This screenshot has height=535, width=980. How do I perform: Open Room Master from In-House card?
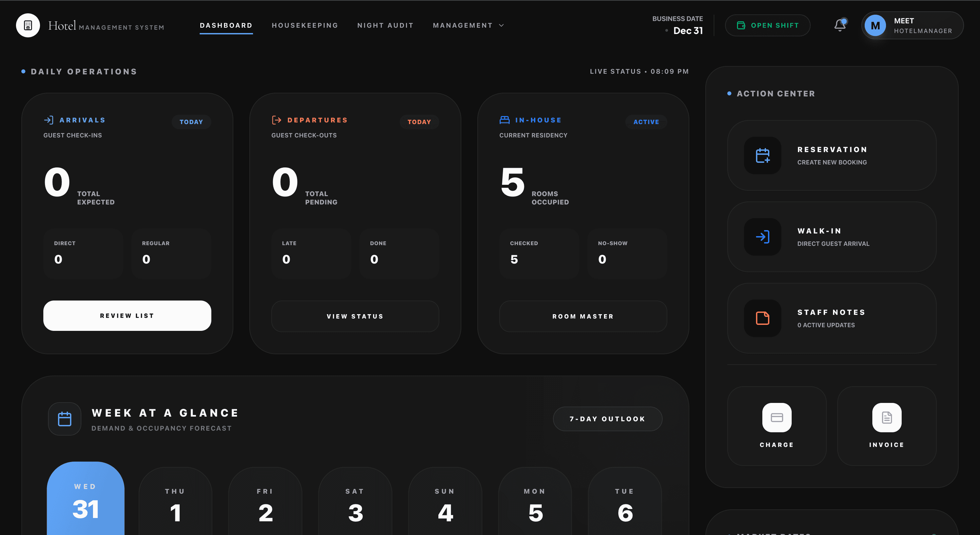[x=583, y=316]
